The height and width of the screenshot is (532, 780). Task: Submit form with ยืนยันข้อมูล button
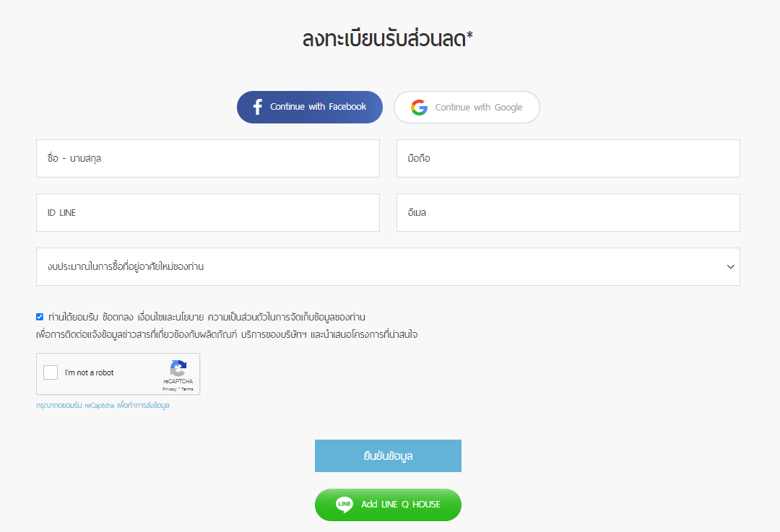388,456
